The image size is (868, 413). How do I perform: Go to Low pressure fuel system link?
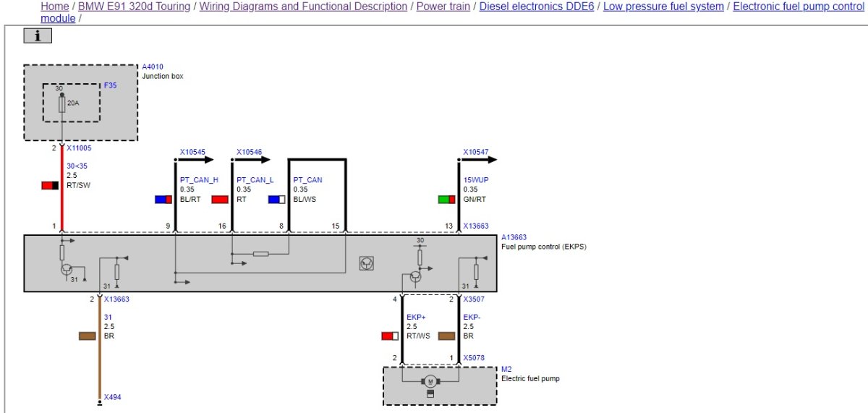663,7
